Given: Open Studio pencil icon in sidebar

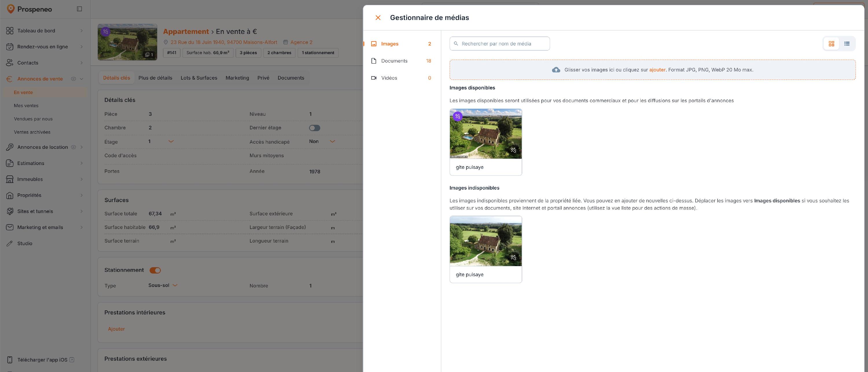Looking at the screenshot, I should point(10,243).
